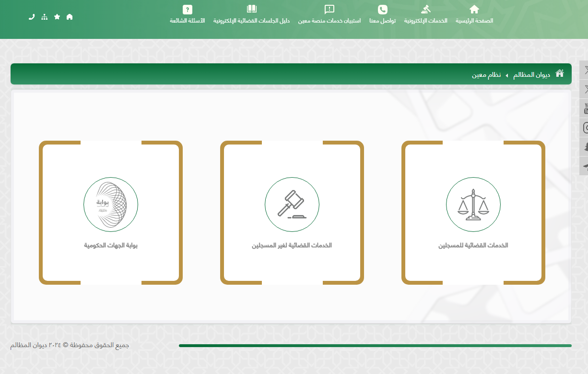The height and width of the screenshot is (374, 588).
Task: Open استبيان خدمات منصة معين menu item
Action: [x=329, y=15]
